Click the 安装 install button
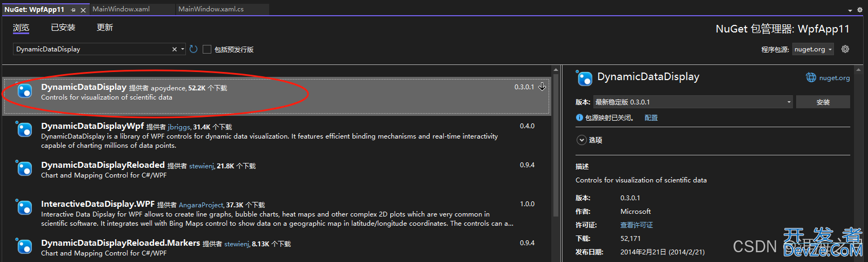Screen dimensions: 868x262 click(823, 102)
